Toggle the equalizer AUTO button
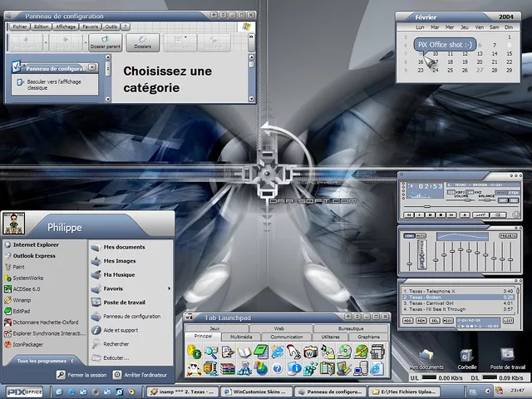 point(421,235)
